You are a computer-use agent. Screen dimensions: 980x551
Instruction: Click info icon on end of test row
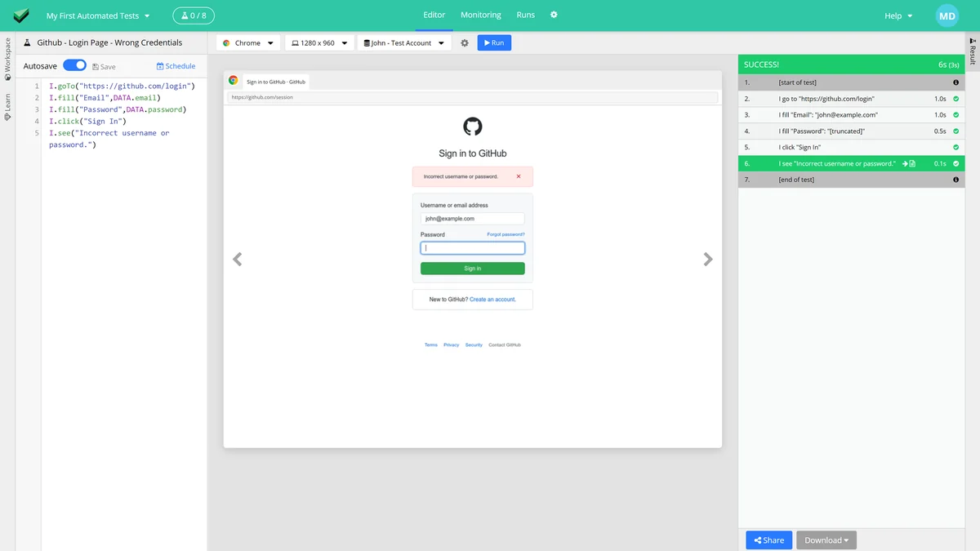tap(955, 180)
